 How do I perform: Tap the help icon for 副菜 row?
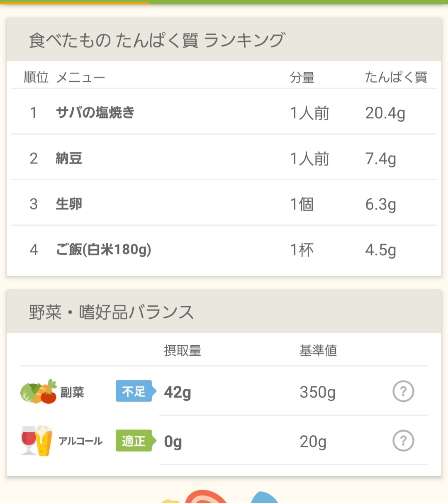[403, 391]
